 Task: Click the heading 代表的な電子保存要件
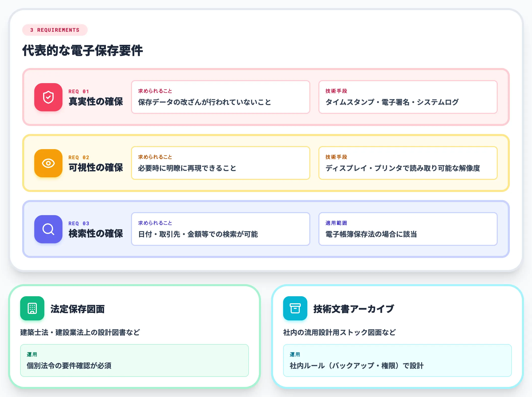coord(83,50)
